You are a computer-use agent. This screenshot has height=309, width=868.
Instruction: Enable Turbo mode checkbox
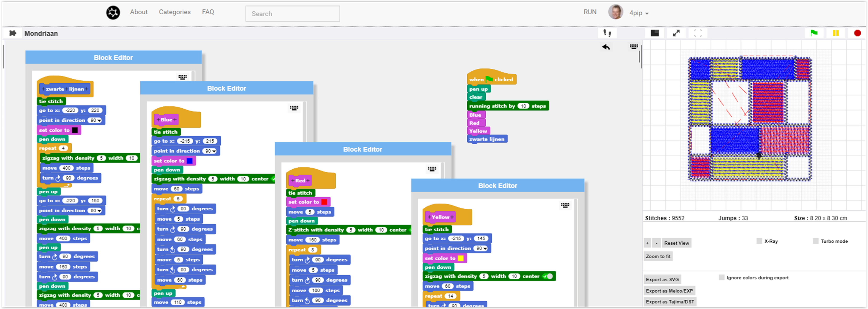(816, 241)
